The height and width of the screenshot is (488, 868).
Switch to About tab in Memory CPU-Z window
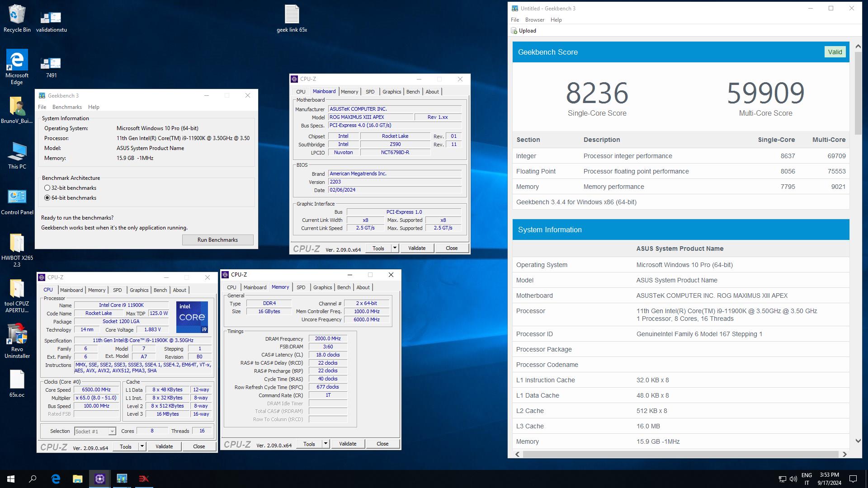(x=363, y=287)
